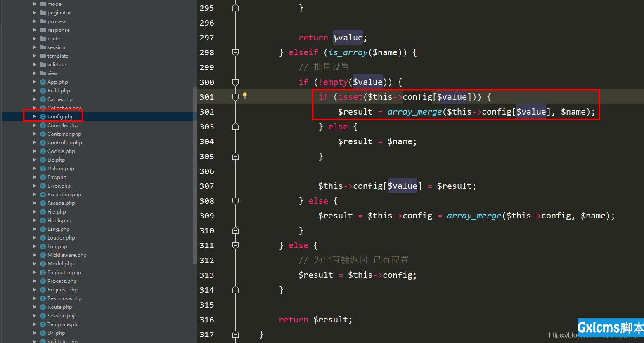
Task: Select Controller.php in the project tree
Action: (65, 143)
